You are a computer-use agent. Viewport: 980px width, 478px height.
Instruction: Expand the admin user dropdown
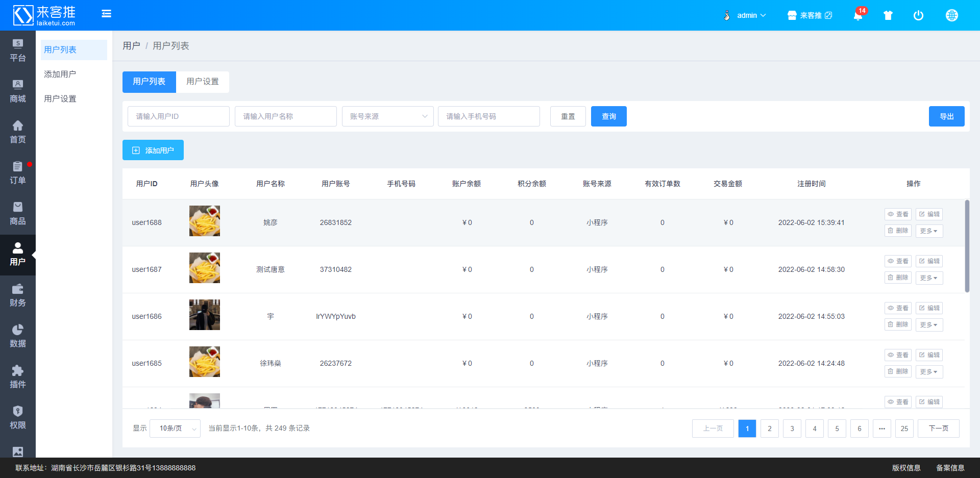click(745, 15)
